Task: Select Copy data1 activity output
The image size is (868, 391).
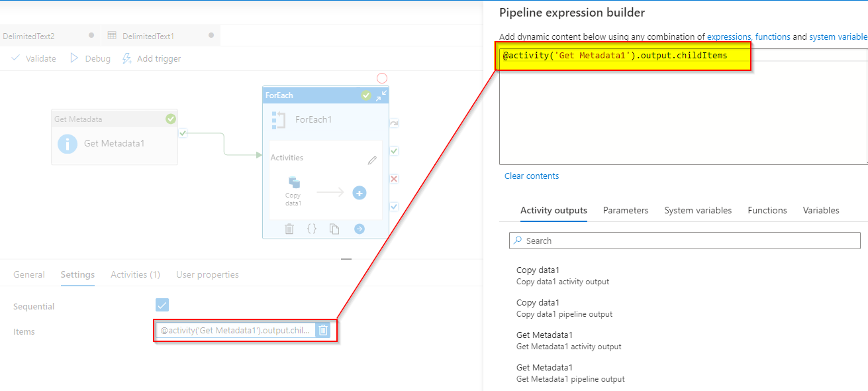Action: click(563, 276)
